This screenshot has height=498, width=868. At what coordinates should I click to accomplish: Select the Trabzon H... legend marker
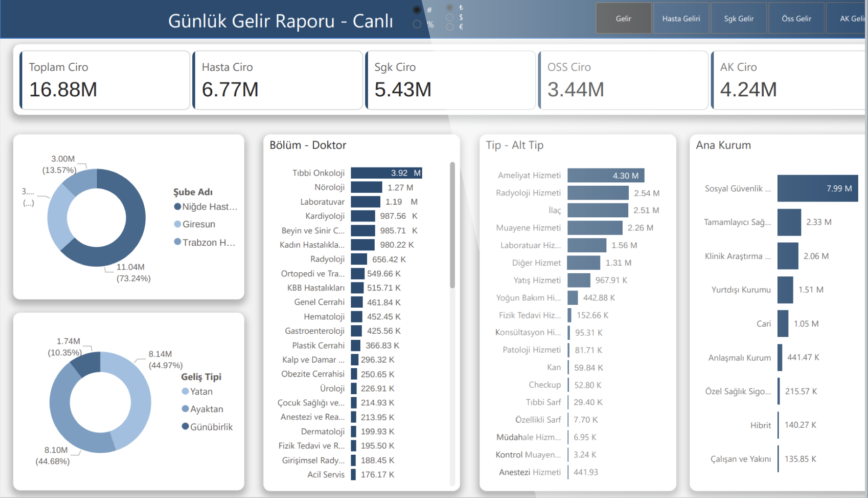(x=177, y=242)
